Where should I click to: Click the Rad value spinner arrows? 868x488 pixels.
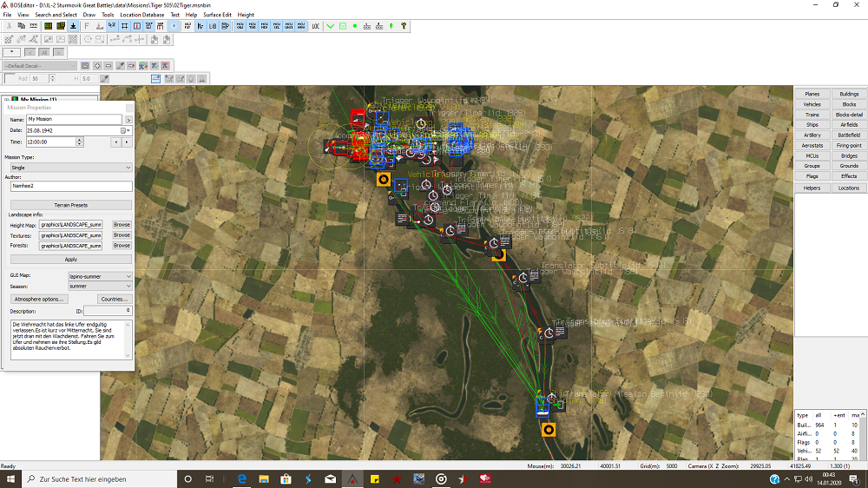click(x=53, y=79)
